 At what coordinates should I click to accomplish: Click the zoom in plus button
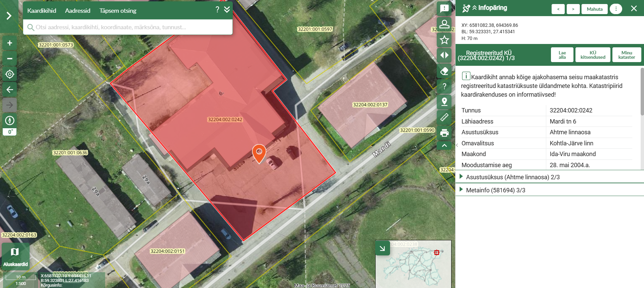point(10,43)
